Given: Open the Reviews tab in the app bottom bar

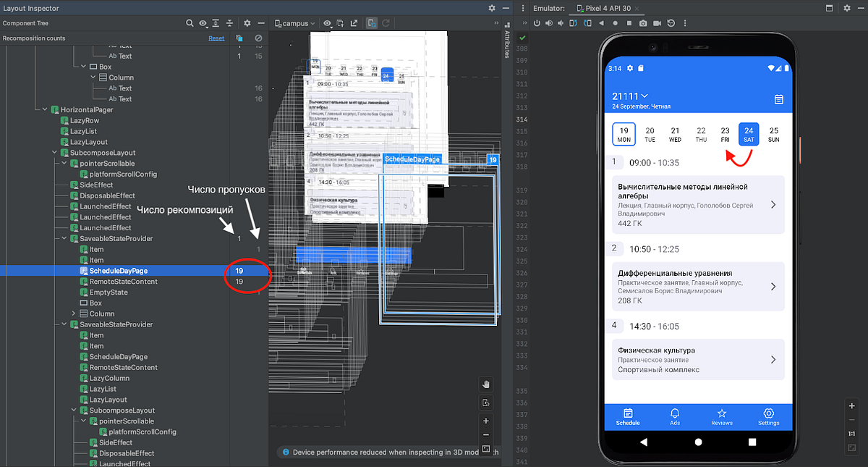Looking at the screenshot, I should pos(721,417).
